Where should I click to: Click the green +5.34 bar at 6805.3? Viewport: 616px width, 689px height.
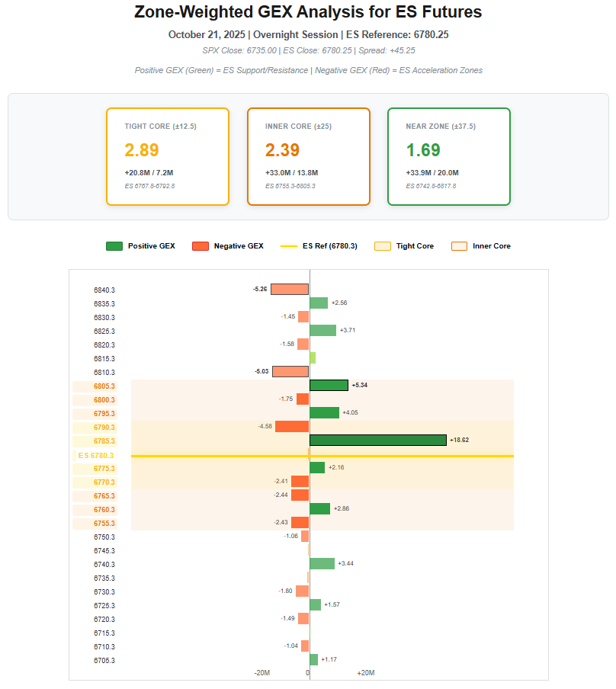click(329, 386)
